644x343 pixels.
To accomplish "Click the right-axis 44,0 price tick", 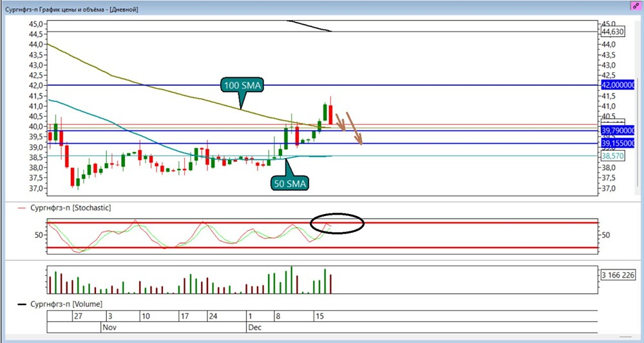I will (607, 44).
